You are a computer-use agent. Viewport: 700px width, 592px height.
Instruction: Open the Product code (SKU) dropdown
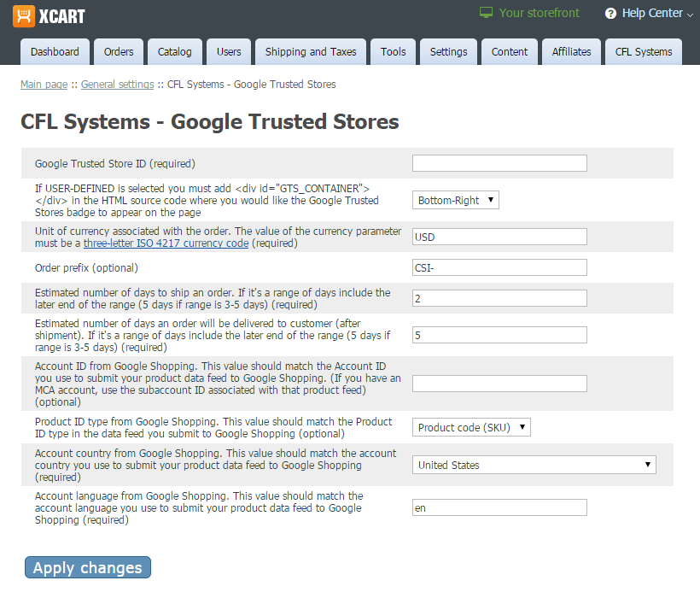[x=471, y=428]
